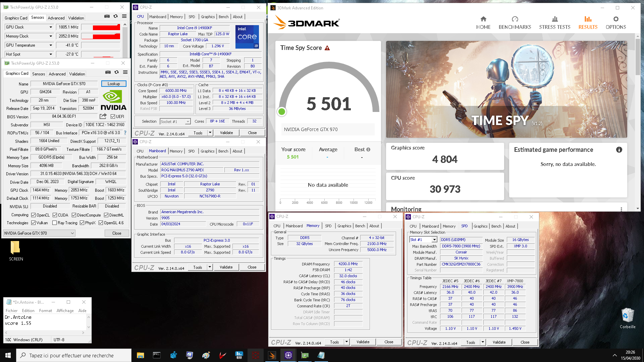
Task: Open File Explorer from taskbar
Action: coord(140,355)
